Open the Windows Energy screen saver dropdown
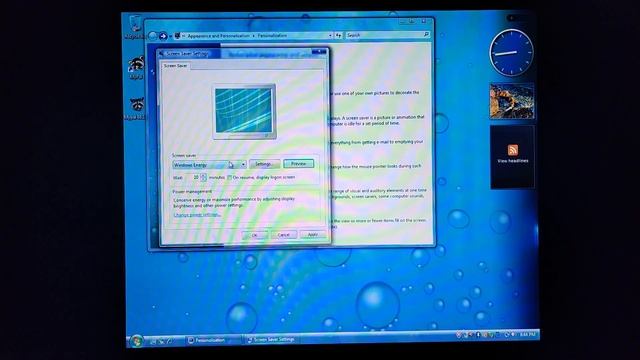This screenshot has height=360, width=640. click(x=209, y=165)
